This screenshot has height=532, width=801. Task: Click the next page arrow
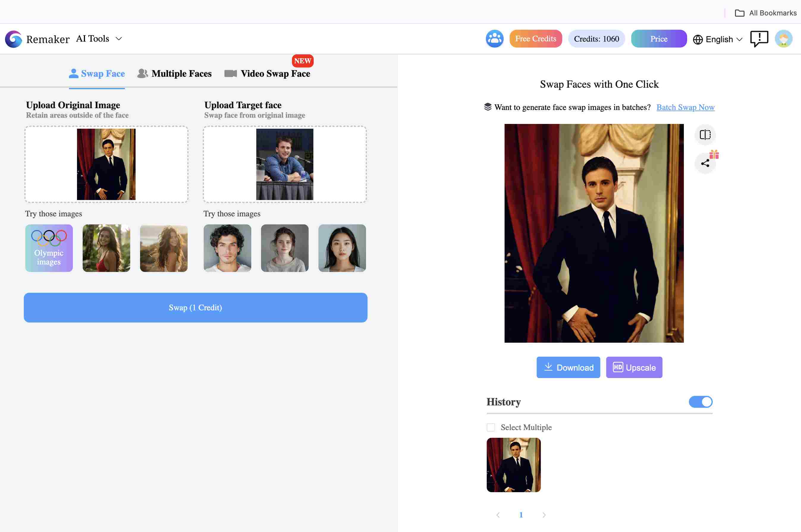coord(544,515)
